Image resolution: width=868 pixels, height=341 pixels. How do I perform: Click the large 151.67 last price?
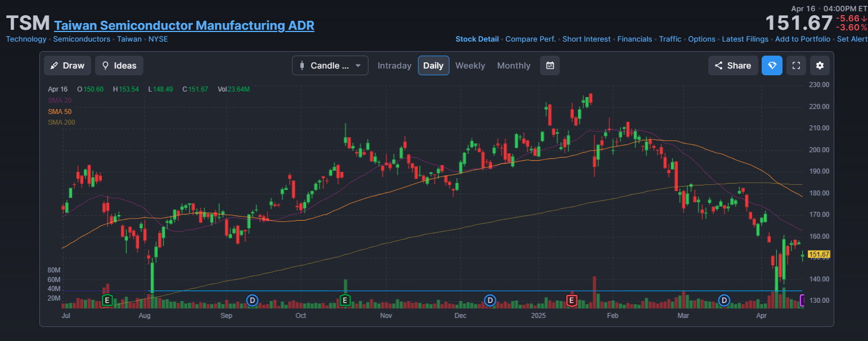coord(798,23)
